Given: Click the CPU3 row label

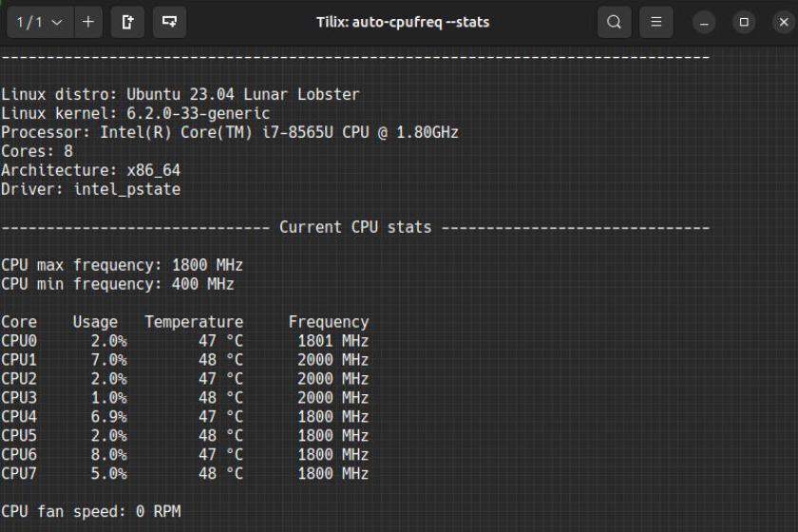Looking at the screenshot, I should [x=19, y=398].
